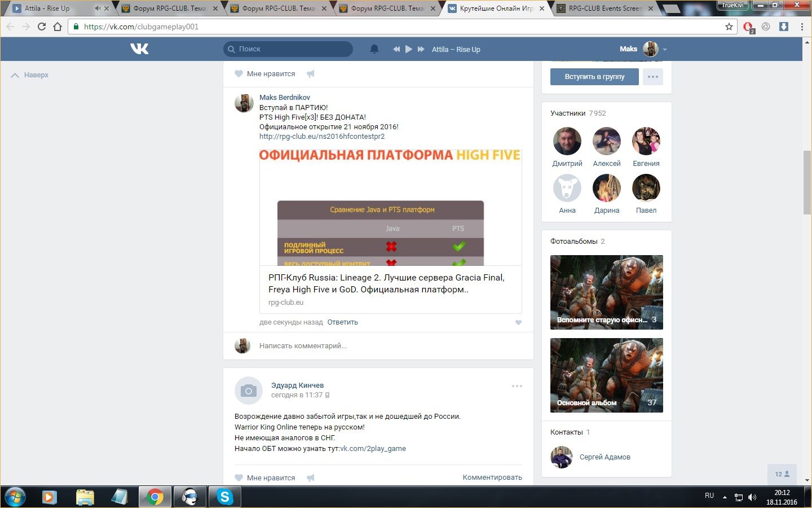
Task: Open the Основной альбом photo album
Action: tap(607, 375)
